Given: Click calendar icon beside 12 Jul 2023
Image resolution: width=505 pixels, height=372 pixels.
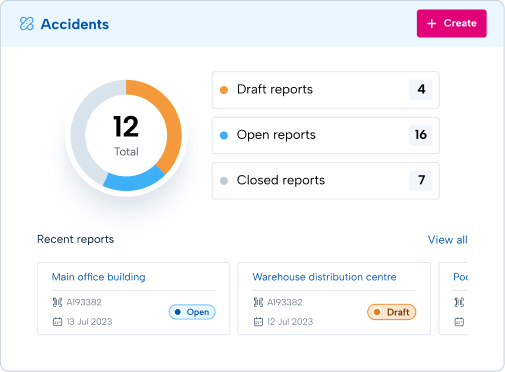Looking at the screenshot, I should point(258,322).
